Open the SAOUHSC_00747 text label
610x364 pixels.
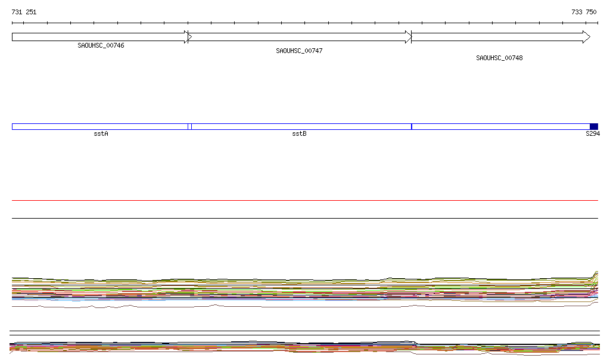[299, 51]
